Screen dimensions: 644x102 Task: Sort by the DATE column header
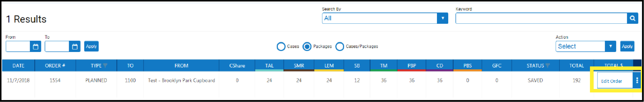coord(18,66)
